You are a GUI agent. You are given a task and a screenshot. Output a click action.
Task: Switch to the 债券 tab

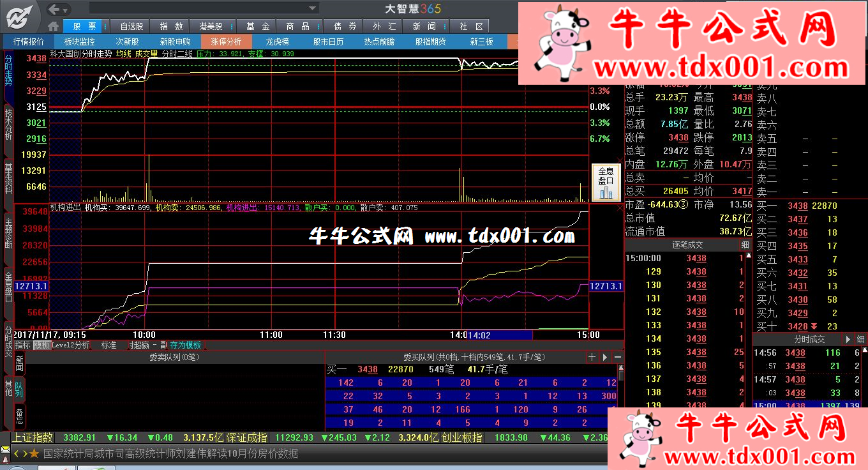[345, 26]
